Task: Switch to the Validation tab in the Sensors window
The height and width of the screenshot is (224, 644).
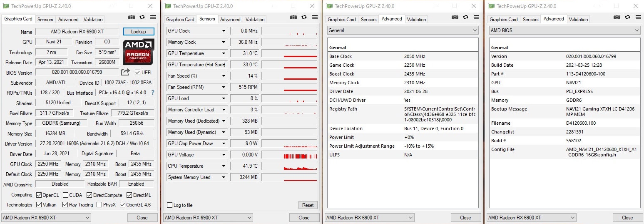Action: [x=255, y=20]
